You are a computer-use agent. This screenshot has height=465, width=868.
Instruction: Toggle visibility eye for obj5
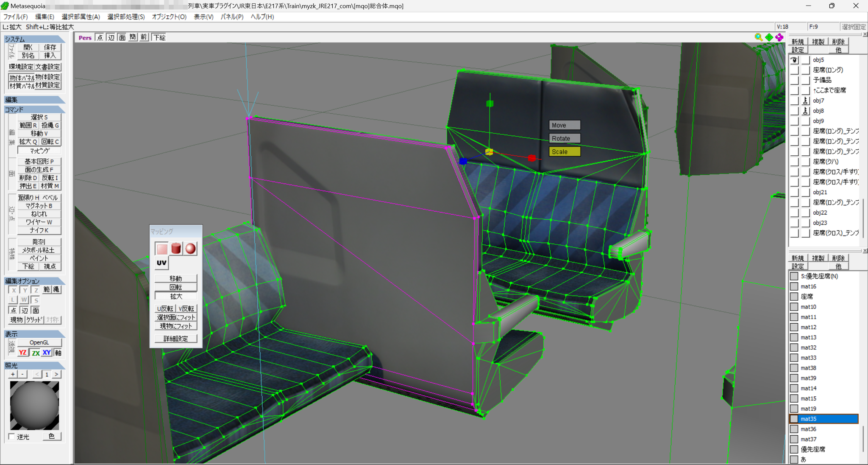tap(794, 60)
